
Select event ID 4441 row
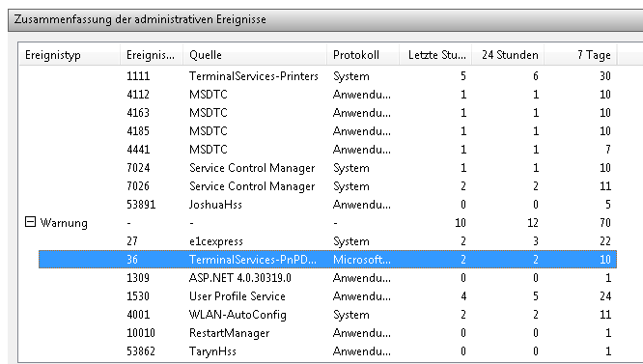click(x=327, y=150)
